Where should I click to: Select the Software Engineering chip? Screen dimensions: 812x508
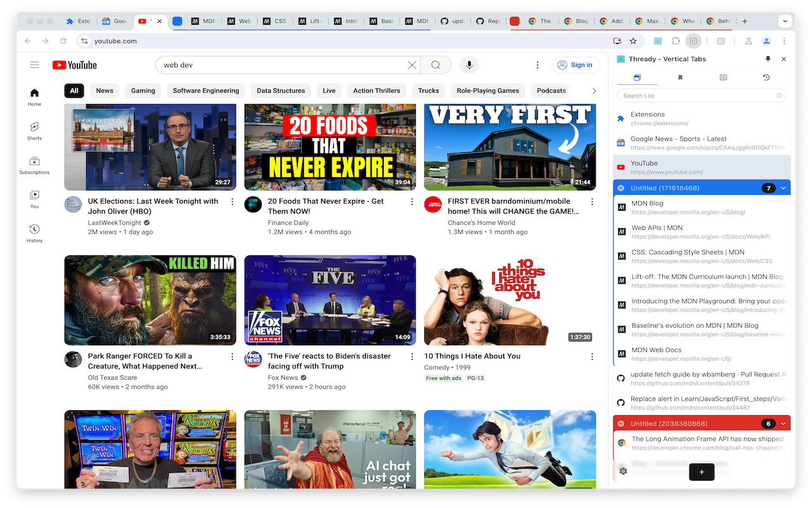[x=206, y=91]
